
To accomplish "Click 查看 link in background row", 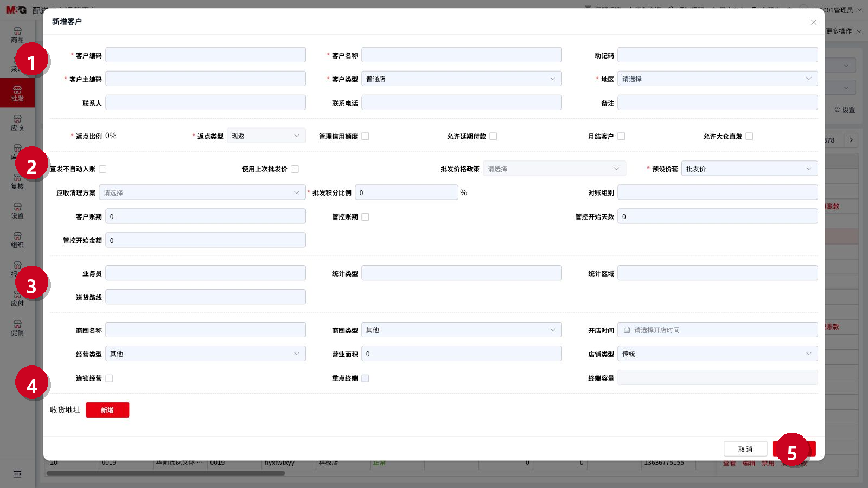I will (729, 463).
